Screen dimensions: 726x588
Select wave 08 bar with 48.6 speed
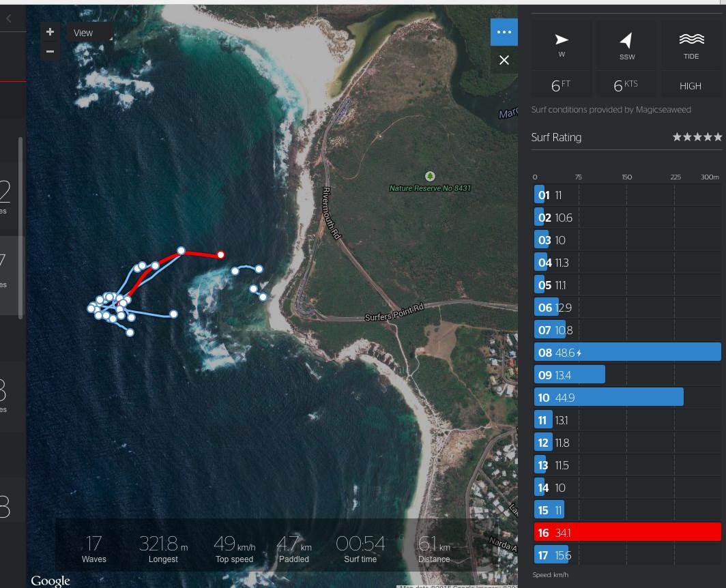coord(627,352)
